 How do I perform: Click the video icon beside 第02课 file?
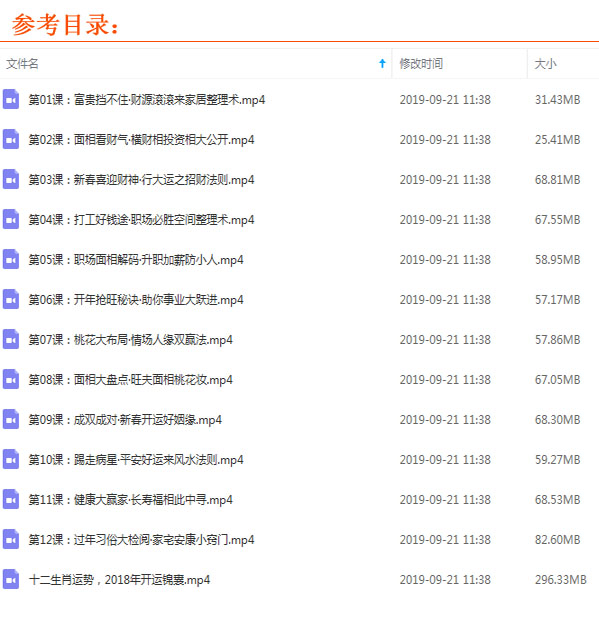pos(11,139)
